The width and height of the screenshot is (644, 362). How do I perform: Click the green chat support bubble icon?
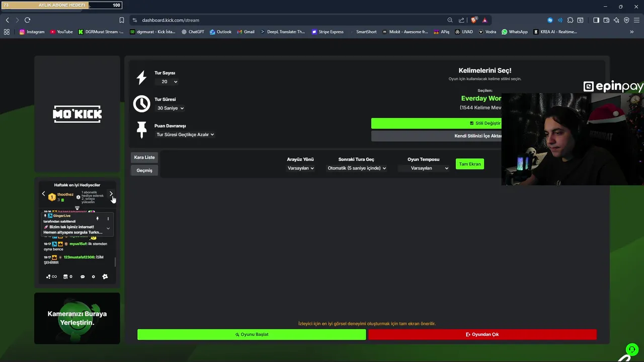click(631, 349)
